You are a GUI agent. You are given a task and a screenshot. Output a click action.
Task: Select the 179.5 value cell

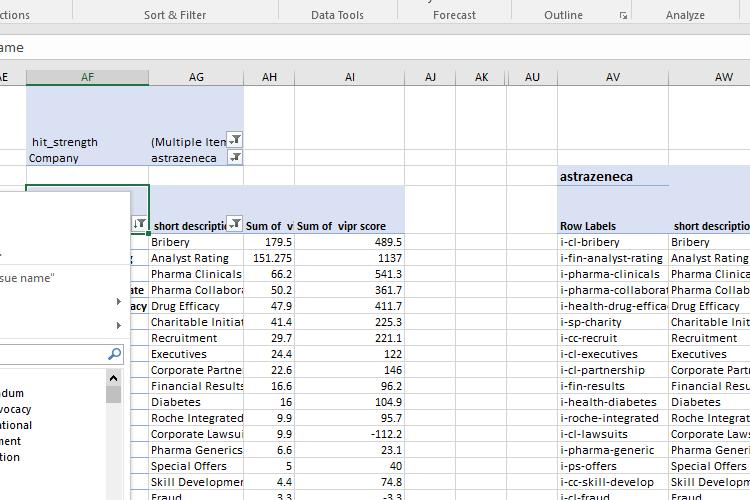269,242
